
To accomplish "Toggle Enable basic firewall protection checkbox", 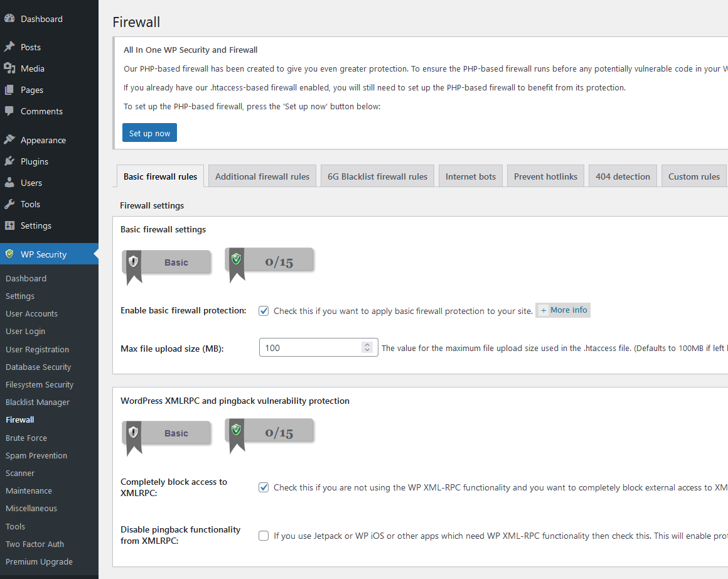I will [264, 311].
